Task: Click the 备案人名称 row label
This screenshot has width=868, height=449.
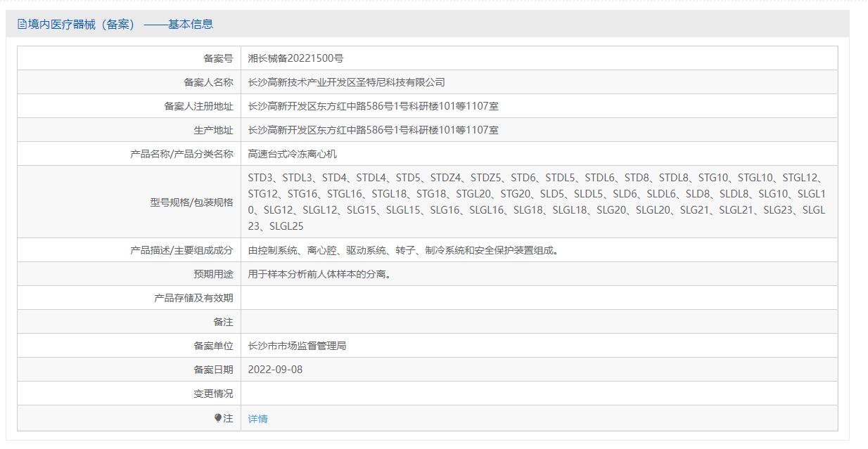Action: click(x=208, y=82)
